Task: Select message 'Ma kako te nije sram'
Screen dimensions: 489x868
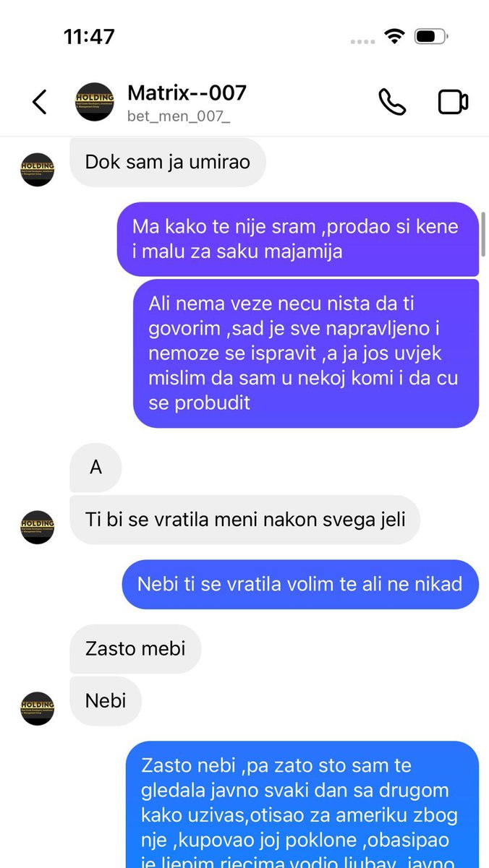Action: 298,239
